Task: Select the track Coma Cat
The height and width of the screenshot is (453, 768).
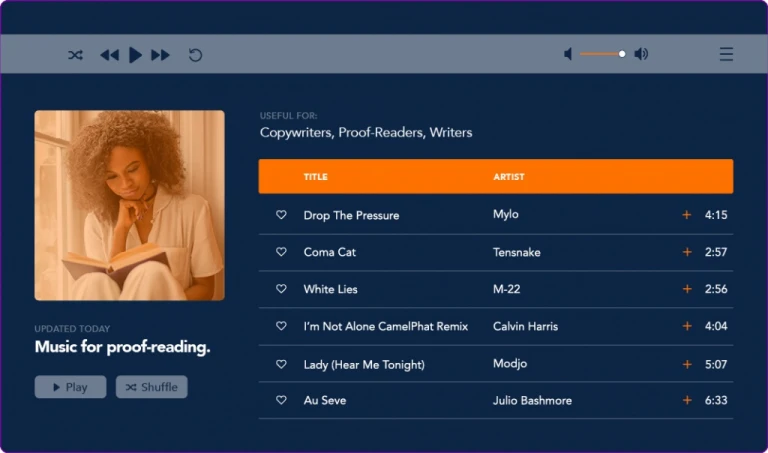Action: (x=330, y=252)
